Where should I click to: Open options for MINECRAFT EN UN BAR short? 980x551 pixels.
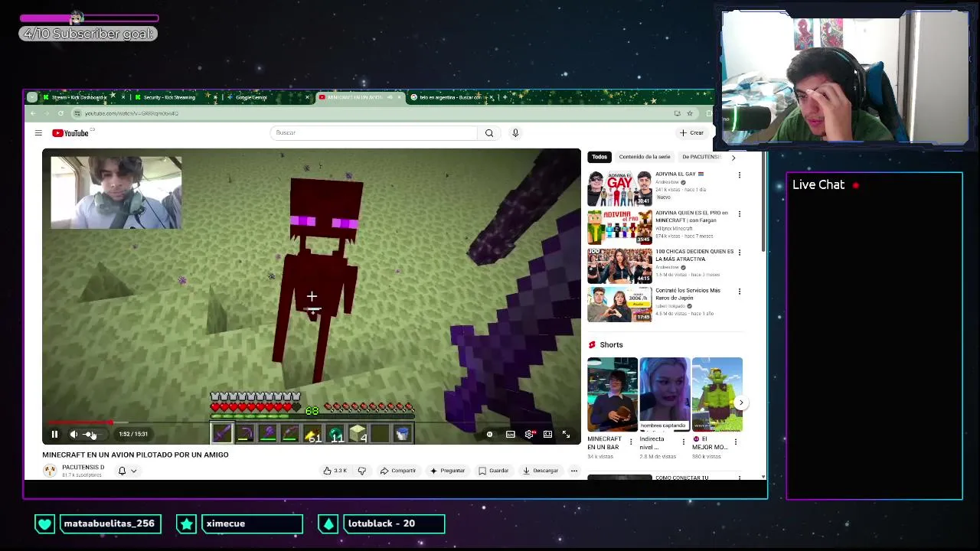[x=631, y=442]
